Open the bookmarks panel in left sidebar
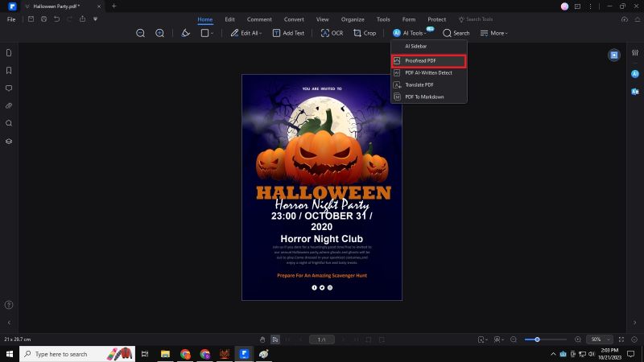644x362 pixels. coord(9,71)
